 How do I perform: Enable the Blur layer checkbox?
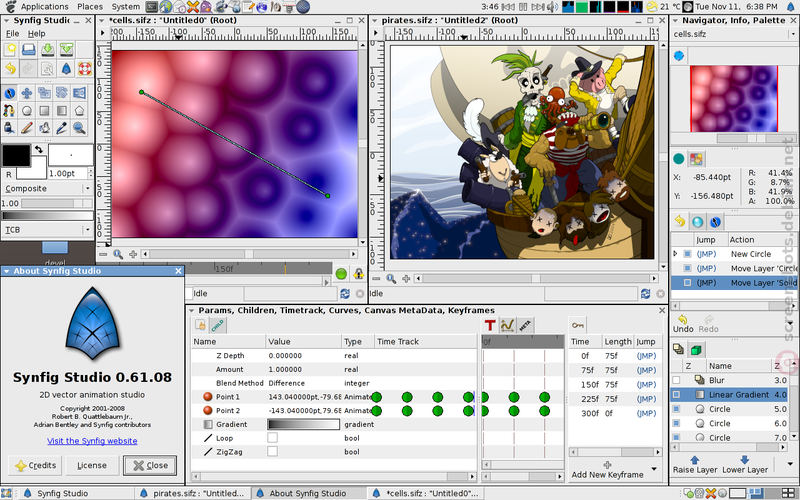[677, 380]
